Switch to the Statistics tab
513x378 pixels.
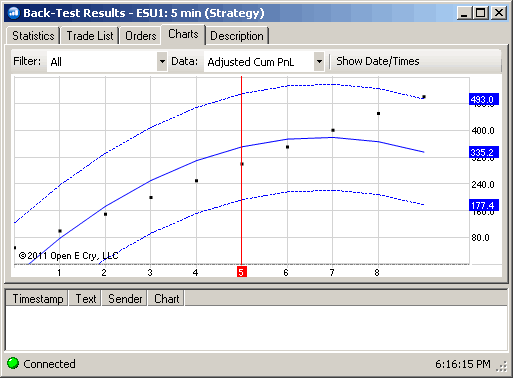click(33, 36)
